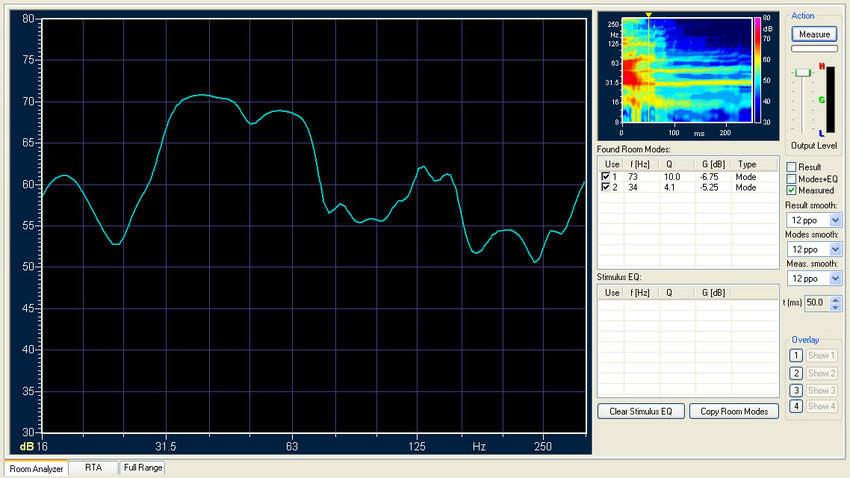Decrease t (ms) with the down arrow
Image resolution: width=850 pixels, height=478 pixels.
click(x=835, y=307)
